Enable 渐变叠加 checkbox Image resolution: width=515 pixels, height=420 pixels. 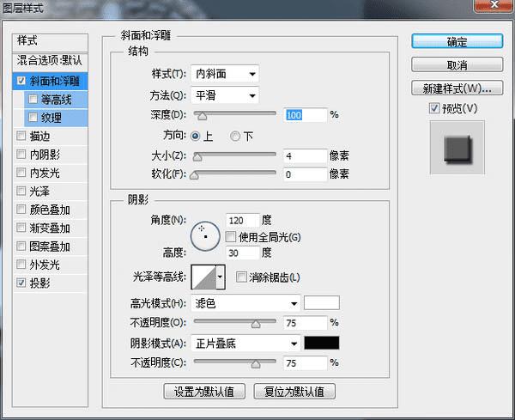(21, 228)
